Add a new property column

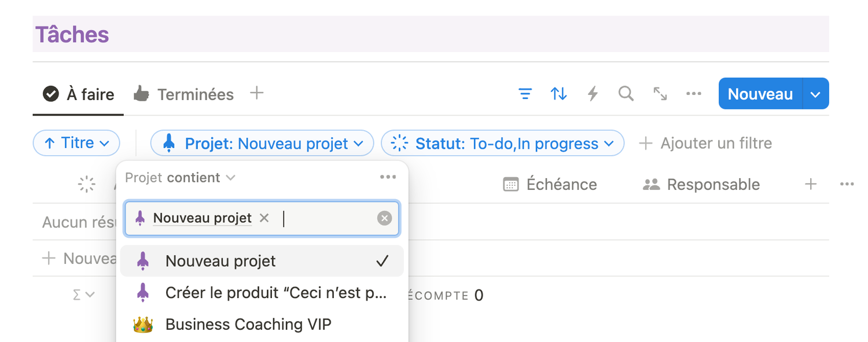811,185
